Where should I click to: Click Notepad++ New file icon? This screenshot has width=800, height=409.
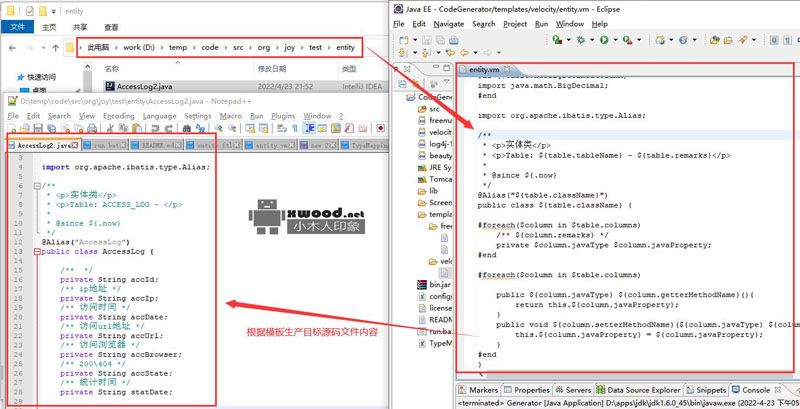tap(12, 128)
